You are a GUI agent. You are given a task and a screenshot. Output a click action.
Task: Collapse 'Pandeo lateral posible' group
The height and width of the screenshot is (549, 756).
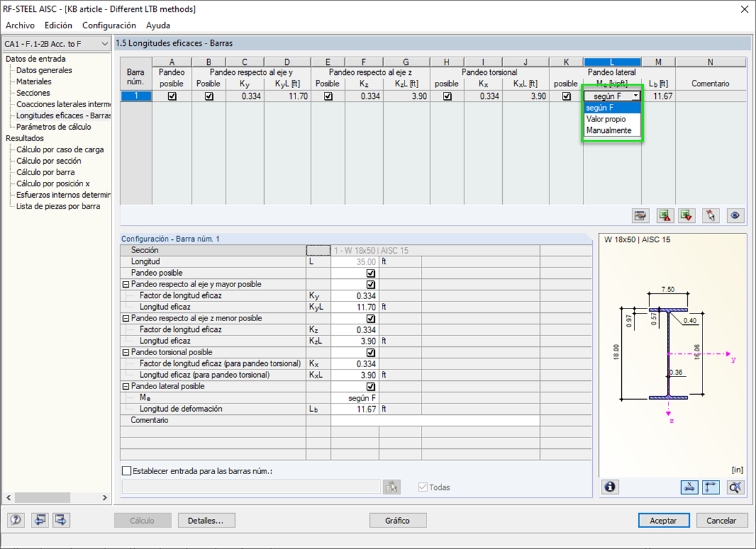click(x=125, y=387)
